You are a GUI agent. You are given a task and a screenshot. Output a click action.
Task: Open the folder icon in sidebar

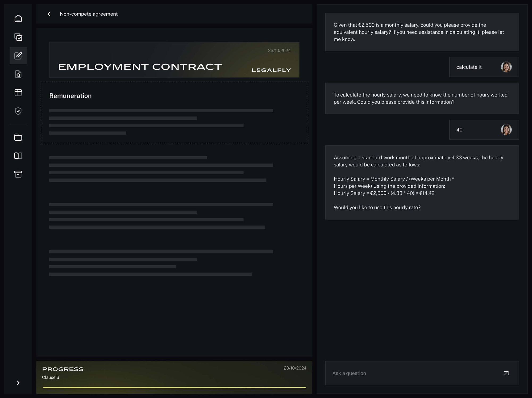pyautogui.click(x=18, y=137)
